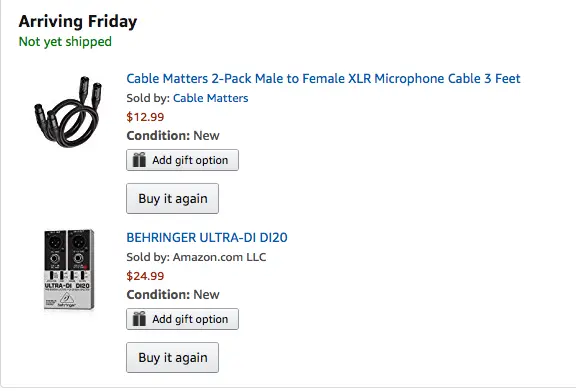Click the XLR cable product thumbnail

coord(68,112)
